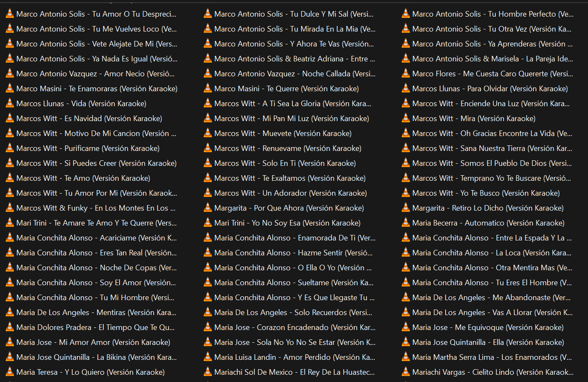Select Maria Luisa Landin - Amor Perdido file
Screen dimensions: 588x382
(294, 357)
